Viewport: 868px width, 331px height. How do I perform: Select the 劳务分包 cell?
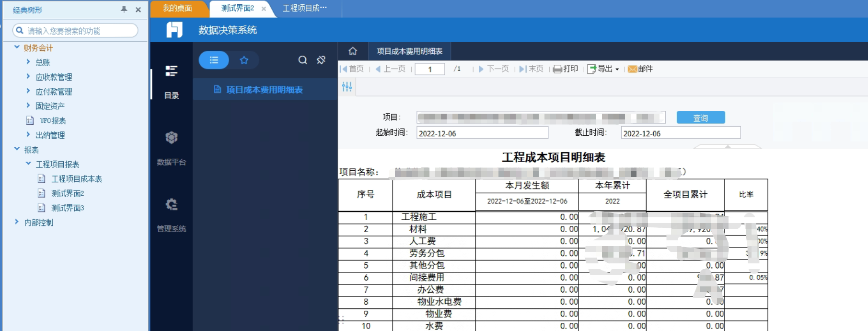pos(434,253)
